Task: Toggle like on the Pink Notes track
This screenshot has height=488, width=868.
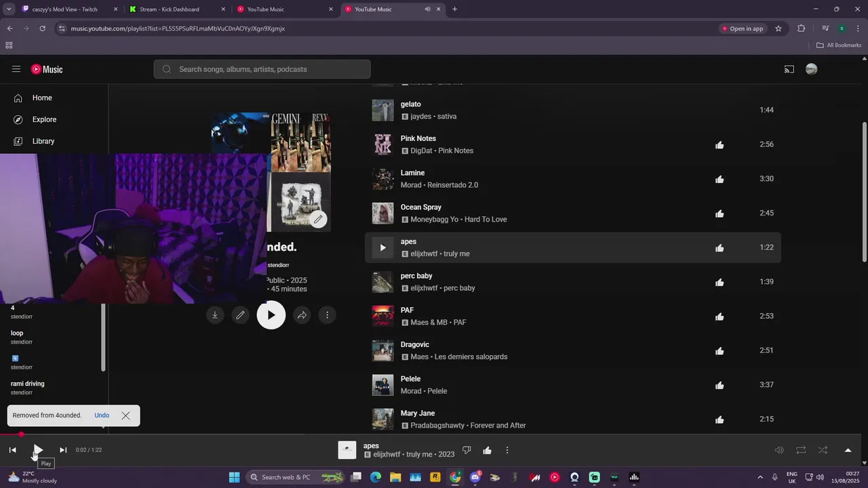Action: pos(719,145)
